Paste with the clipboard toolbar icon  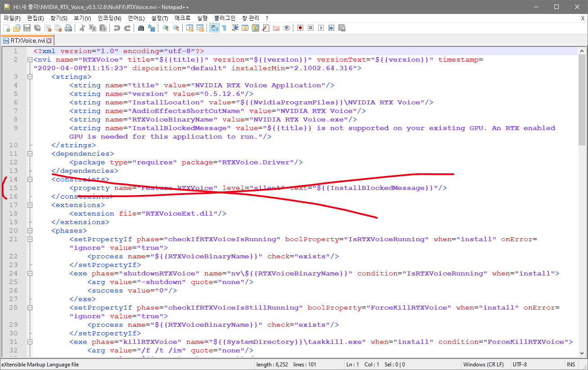click(103, 28)
